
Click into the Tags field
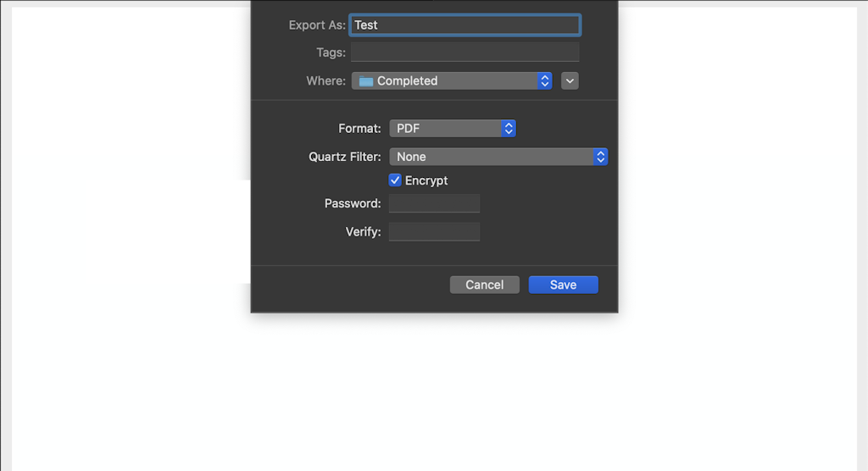point(465,53)
